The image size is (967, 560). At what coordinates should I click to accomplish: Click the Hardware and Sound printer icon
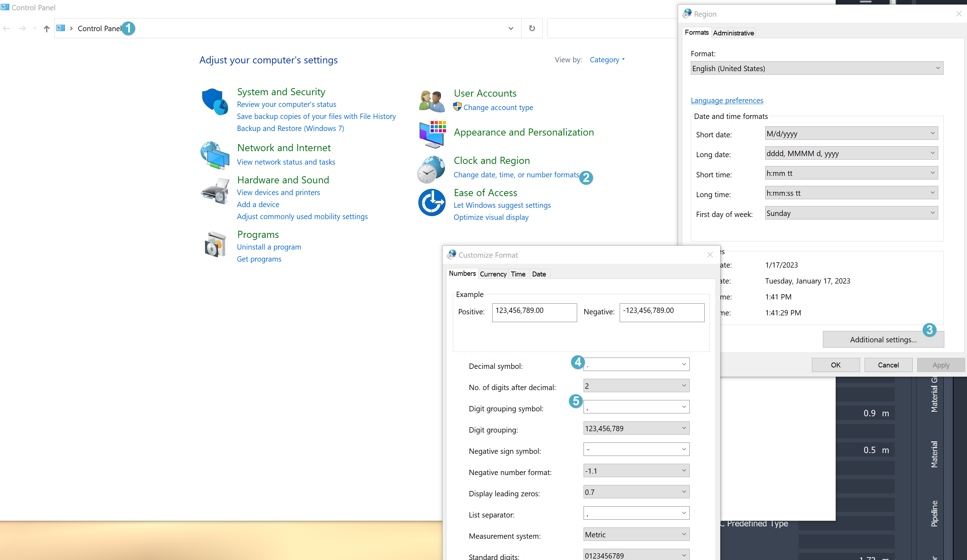[215, 191]
